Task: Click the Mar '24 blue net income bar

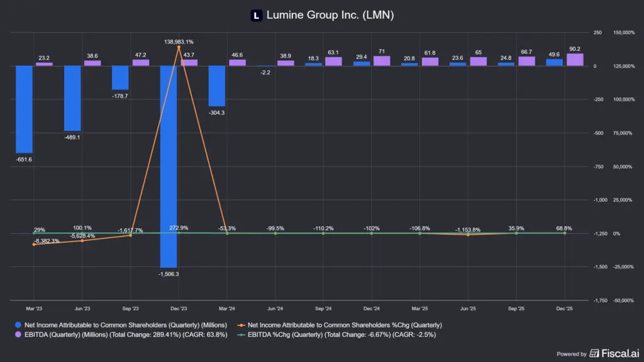Action: pos(217,85)
